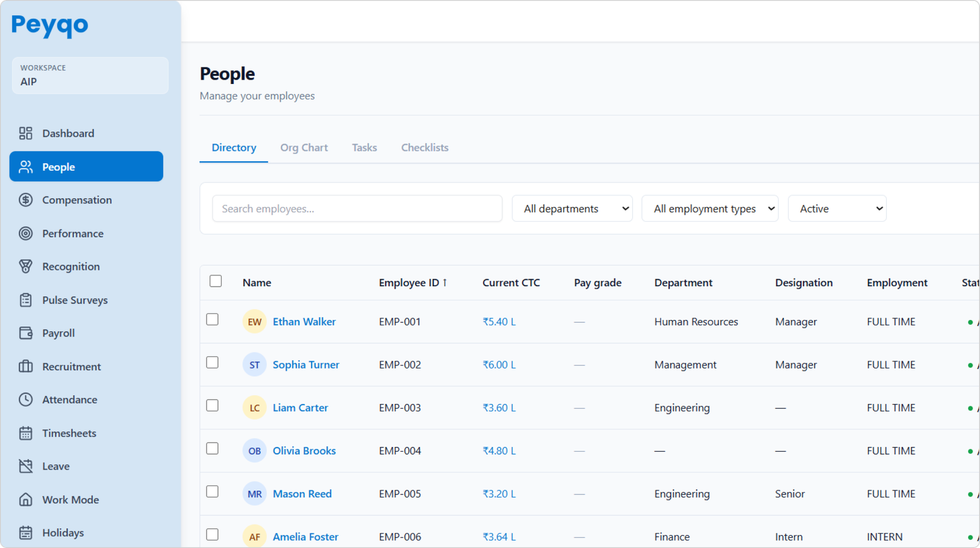Switch to the Tasks tab
Image resolution: width=980 pixels, height=548 pixels.
click(x=364, y=148)
